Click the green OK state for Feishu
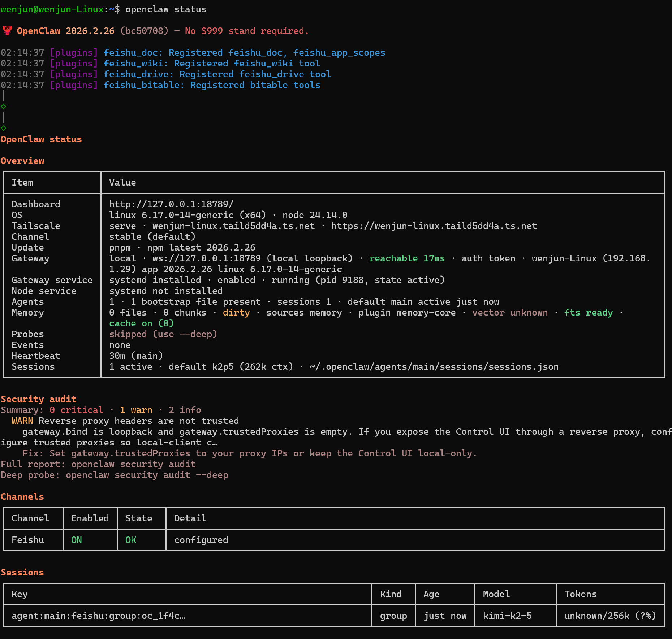Viewport: 672px width, 639px height. (x=130, y=540)
